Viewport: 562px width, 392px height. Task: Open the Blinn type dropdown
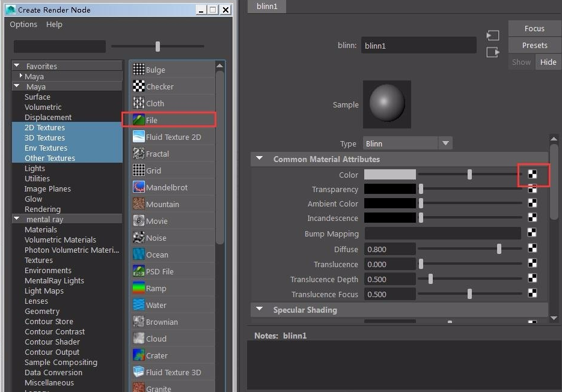click(x=445, y=143)
